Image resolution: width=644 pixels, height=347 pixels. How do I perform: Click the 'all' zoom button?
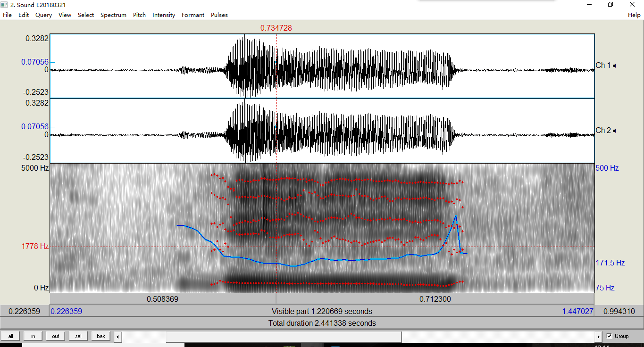10,336
